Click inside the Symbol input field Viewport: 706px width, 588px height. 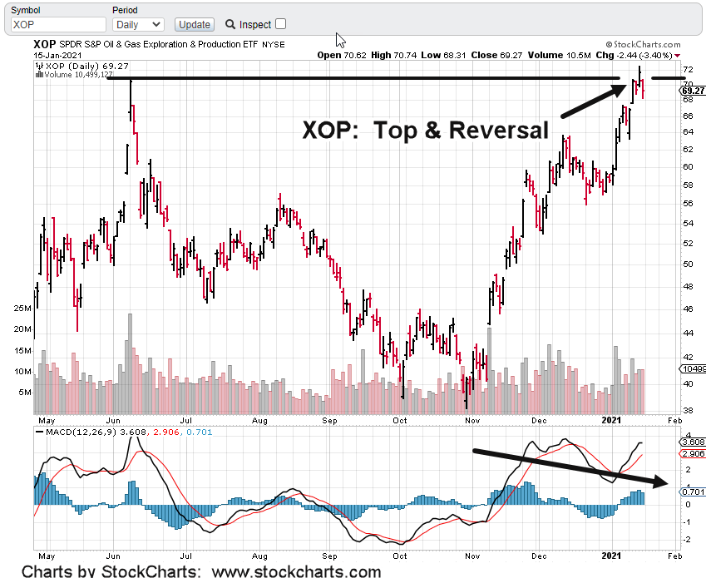click(57, 25)
